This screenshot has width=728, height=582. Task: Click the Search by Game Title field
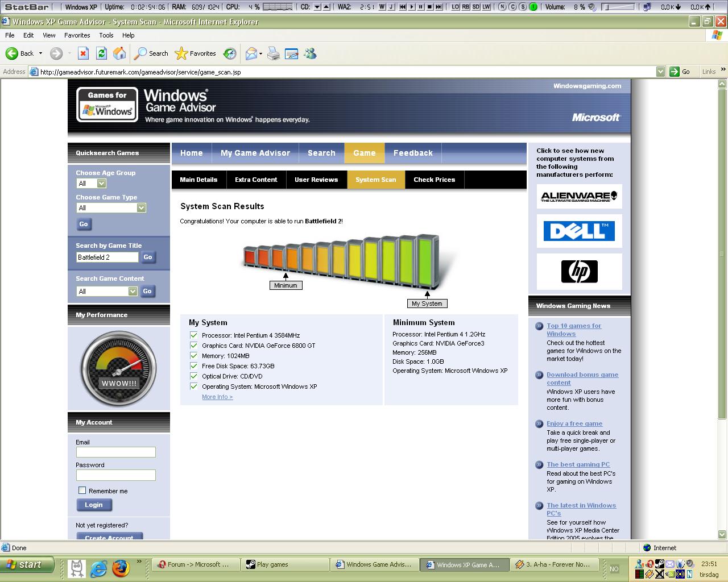(x=107, y=257)
